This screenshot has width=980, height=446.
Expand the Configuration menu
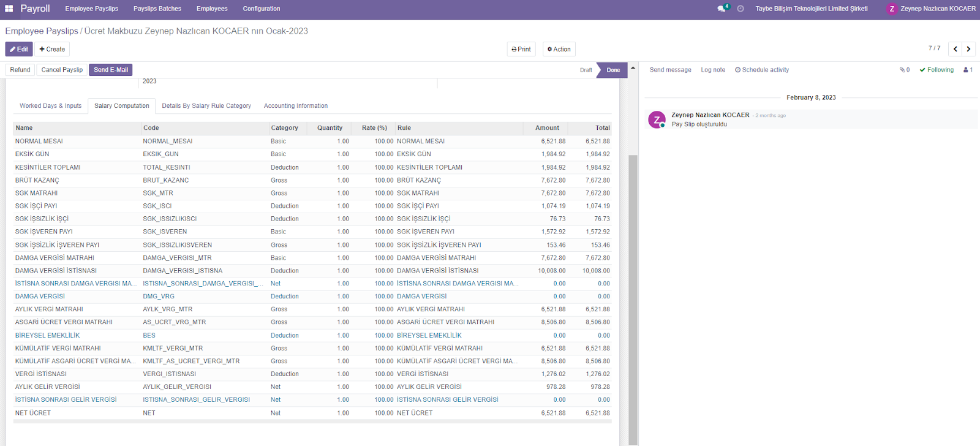tap(261, 9)
